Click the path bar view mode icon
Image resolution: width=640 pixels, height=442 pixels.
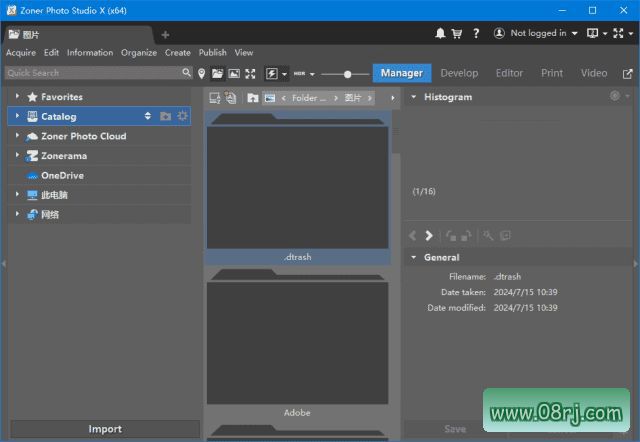pos(270,98)
